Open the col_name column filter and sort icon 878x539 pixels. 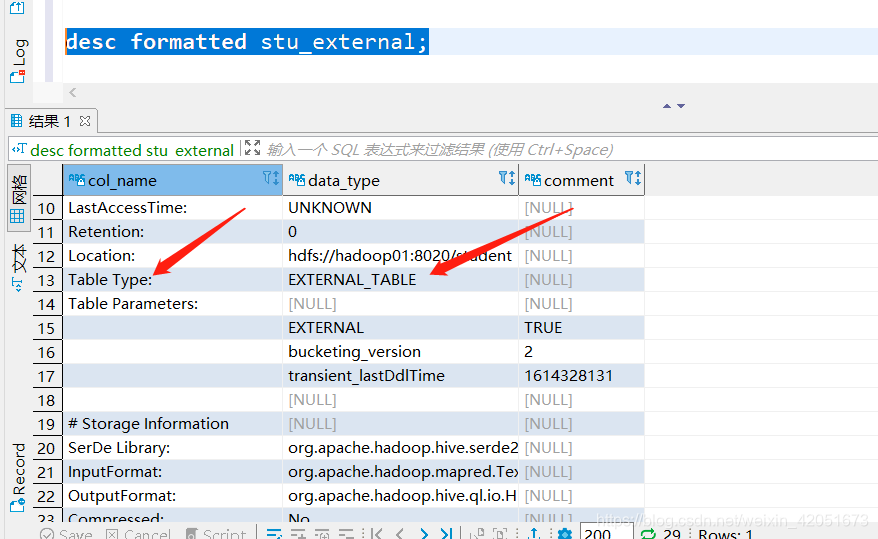pos(271,178)
